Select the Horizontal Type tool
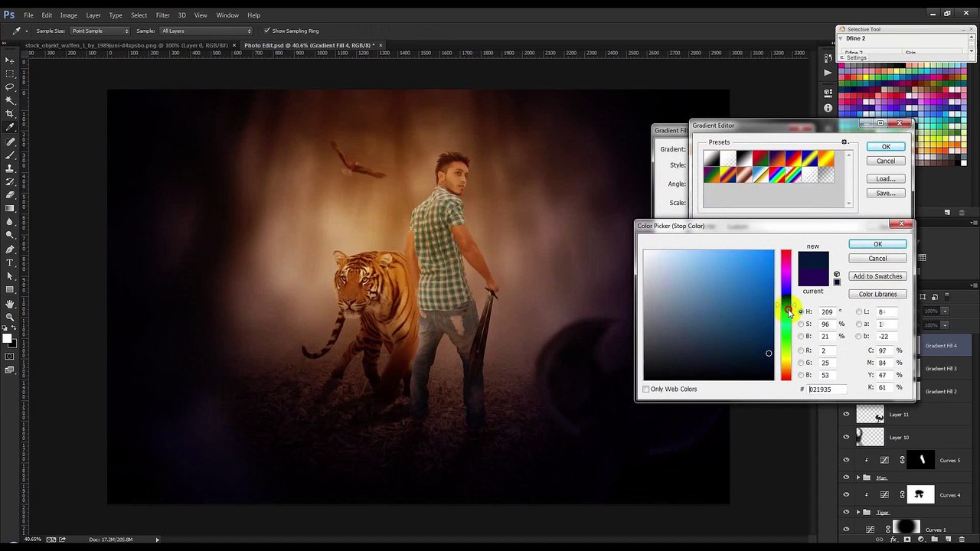This screenshot has width=980, height=551. tap(10, 262)
